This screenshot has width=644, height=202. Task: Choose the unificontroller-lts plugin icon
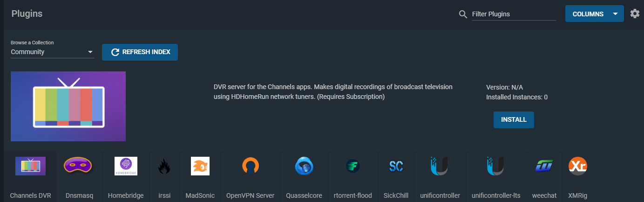495,166
